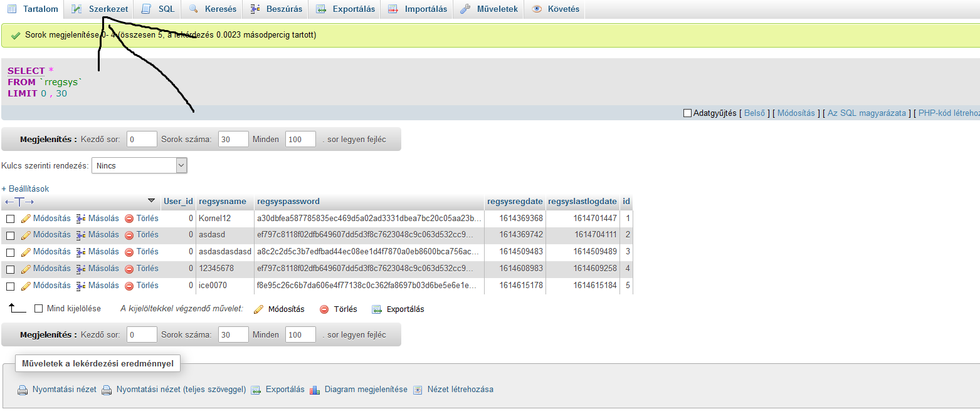This screenshot has width=980, height=414.
Task: Click the Nézet létrehozása view icon
Action: [x=418, y=390]
